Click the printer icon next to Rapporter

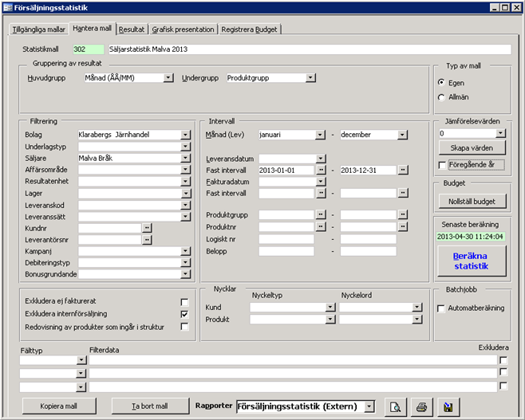click(x=421, y=406)
